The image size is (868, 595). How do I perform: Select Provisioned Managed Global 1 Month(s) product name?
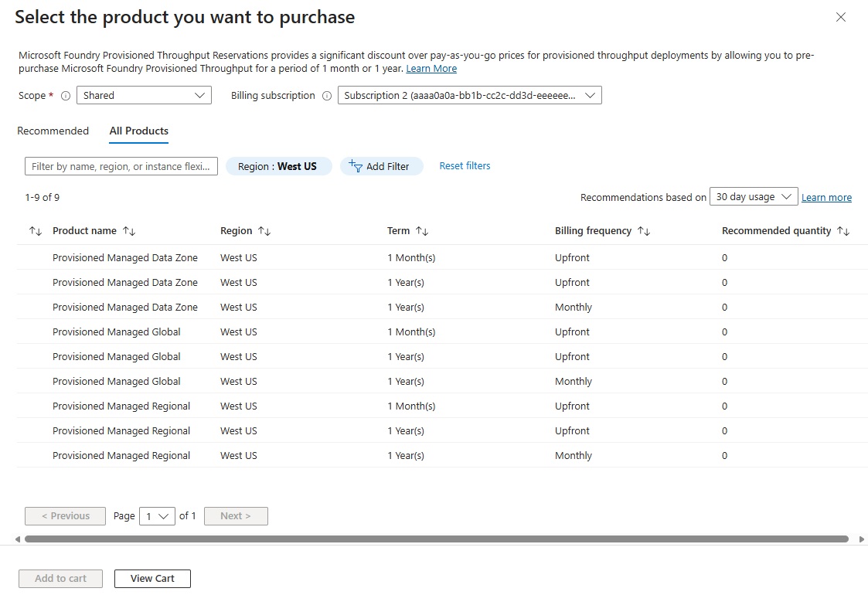pos(116,332)
